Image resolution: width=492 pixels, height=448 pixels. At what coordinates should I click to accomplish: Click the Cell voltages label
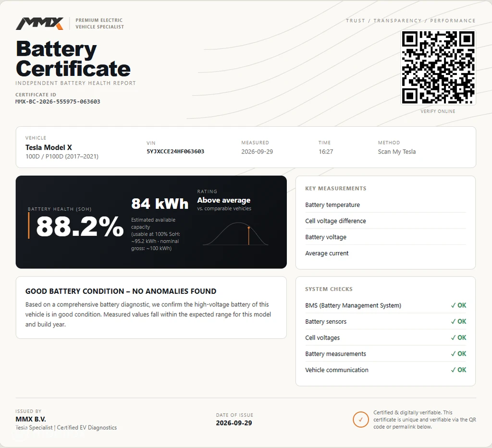tap(322, 338)
